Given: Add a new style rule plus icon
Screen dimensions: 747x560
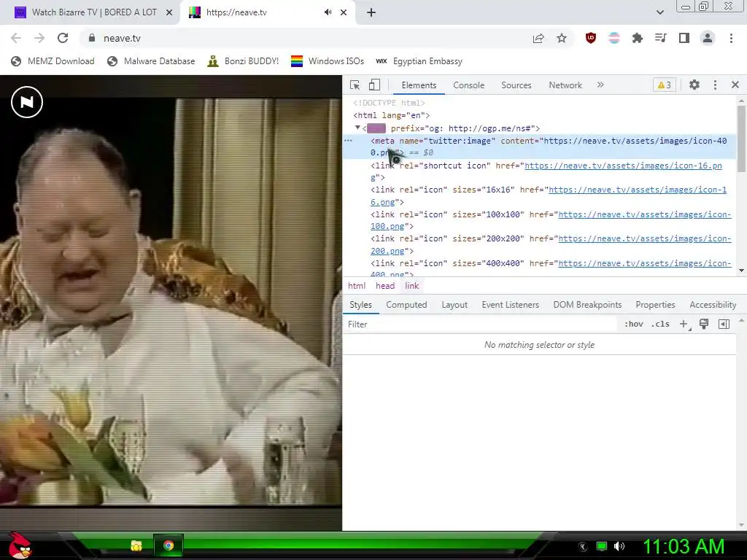Looking at the screenshot, I should (x=684, y=324).
